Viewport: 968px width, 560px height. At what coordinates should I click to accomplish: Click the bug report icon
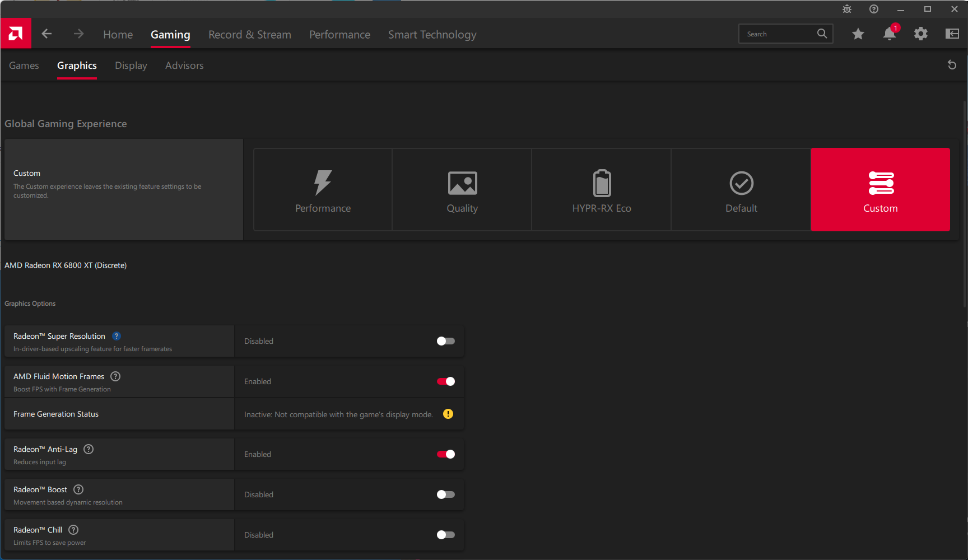tap(846, 9)
